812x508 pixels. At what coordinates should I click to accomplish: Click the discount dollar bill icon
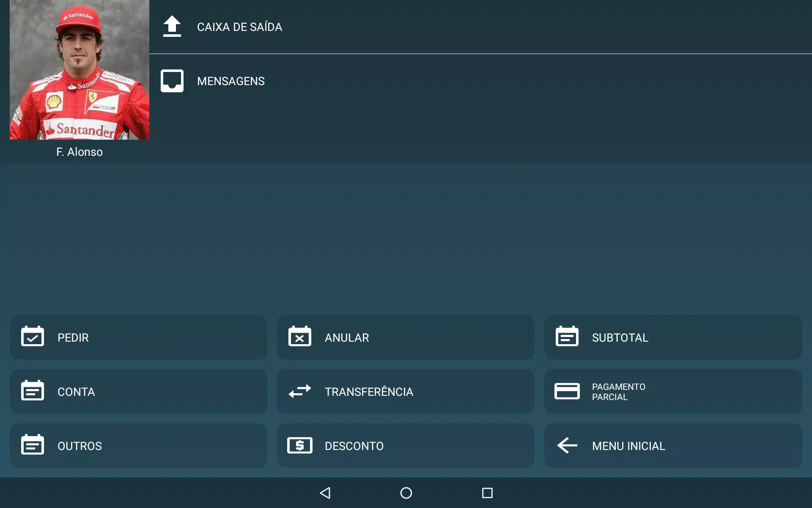[x=300, y=445]
